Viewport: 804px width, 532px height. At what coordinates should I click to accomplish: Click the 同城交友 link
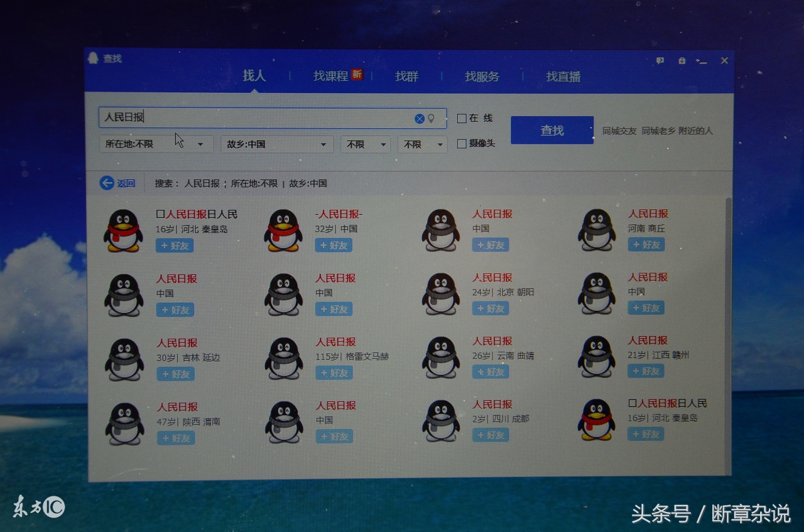coord(619,129)
